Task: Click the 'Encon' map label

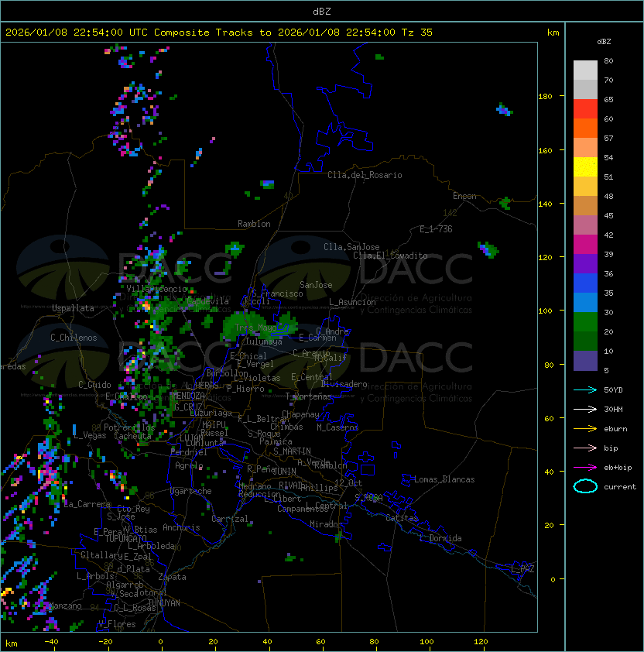Action: click(x=464, y=196)
